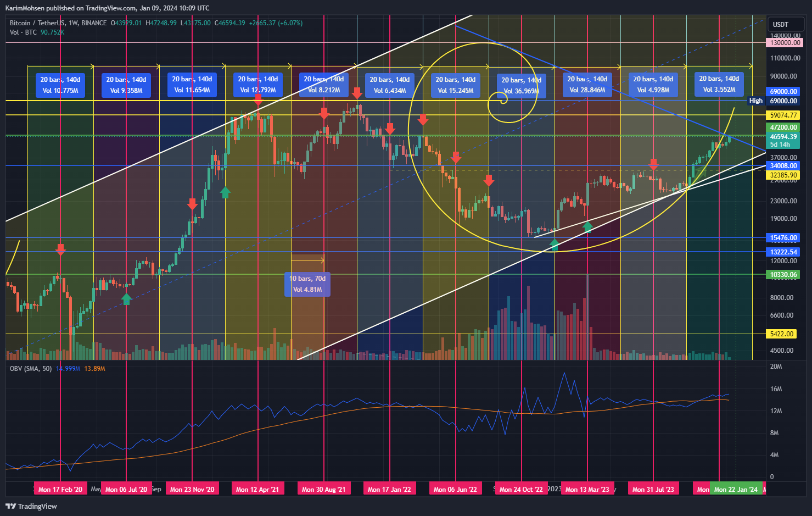Select the Mon 06 Jun '22 date label
This screenshot has width=812, height=516.
(x=455, y=489)
